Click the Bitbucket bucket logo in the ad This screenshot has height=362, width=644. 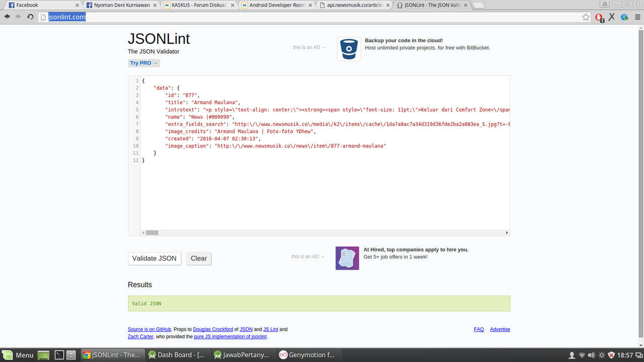348,48
